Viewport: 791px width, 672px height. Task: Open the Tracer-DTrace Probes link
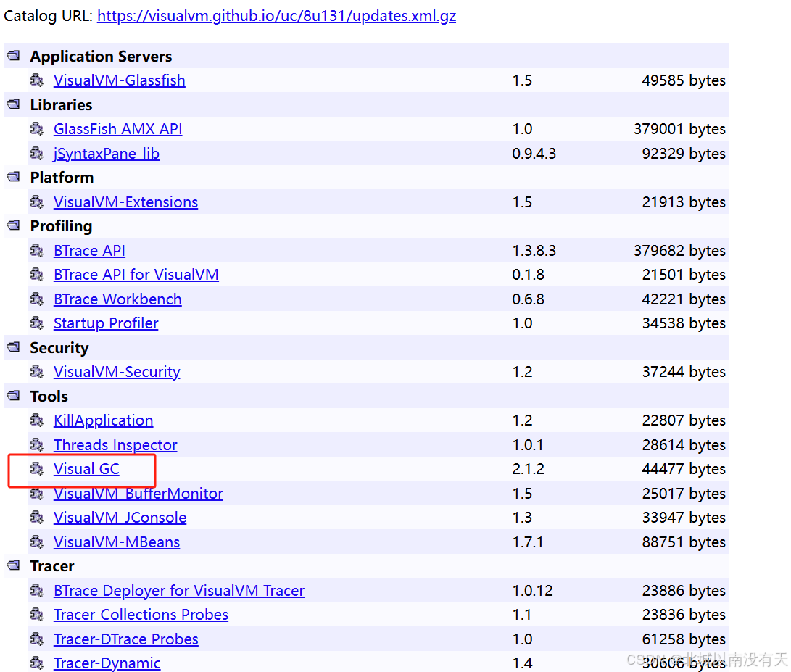[126, 639]
